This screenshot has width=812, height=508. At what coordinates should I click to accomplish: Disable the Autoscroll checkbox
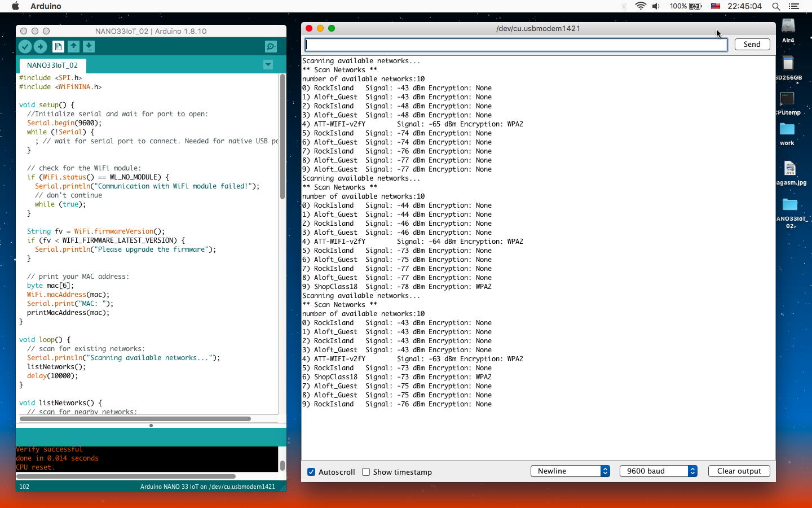(x=311, y=472)
